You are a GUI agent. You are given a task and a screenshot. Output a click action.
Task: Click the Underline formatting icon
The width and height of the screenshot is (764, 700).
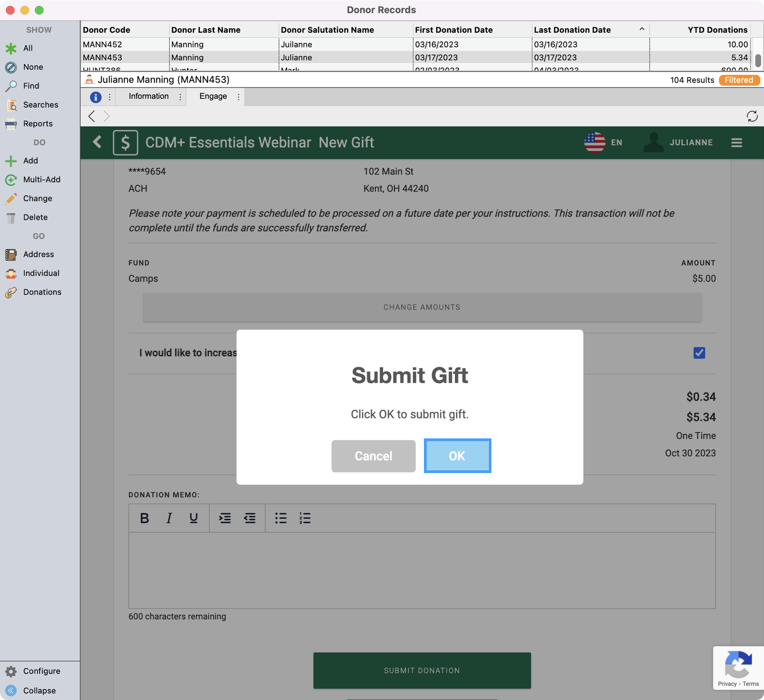pos(193,518)
